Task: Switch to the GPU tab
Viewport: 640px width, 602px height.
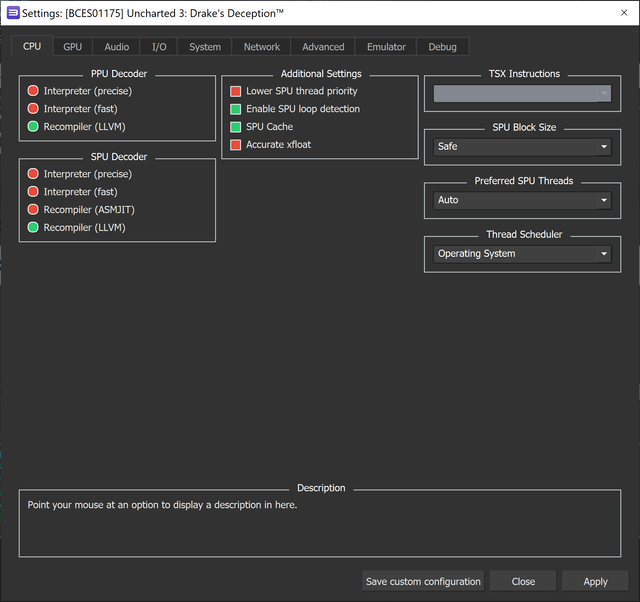Action: (73, 47)
